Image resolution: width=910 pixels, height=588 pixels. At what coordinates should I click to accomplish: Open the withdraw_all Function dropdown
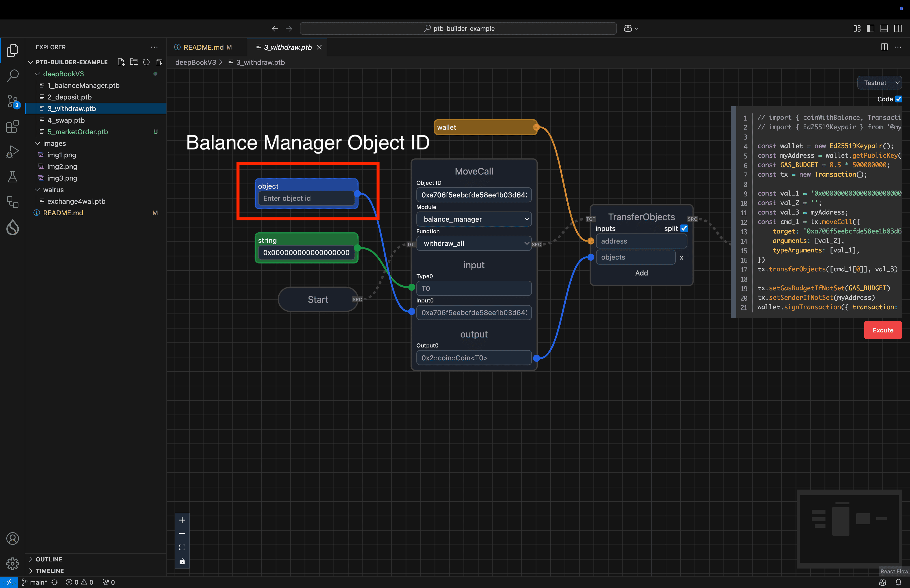click(x=474, y=244)
